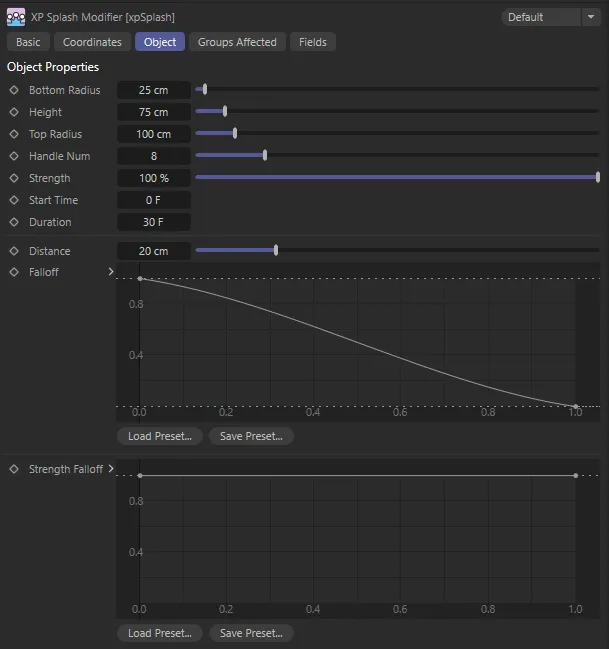Click keyframe diamond beside Handle Num

[x=14, y=156]
